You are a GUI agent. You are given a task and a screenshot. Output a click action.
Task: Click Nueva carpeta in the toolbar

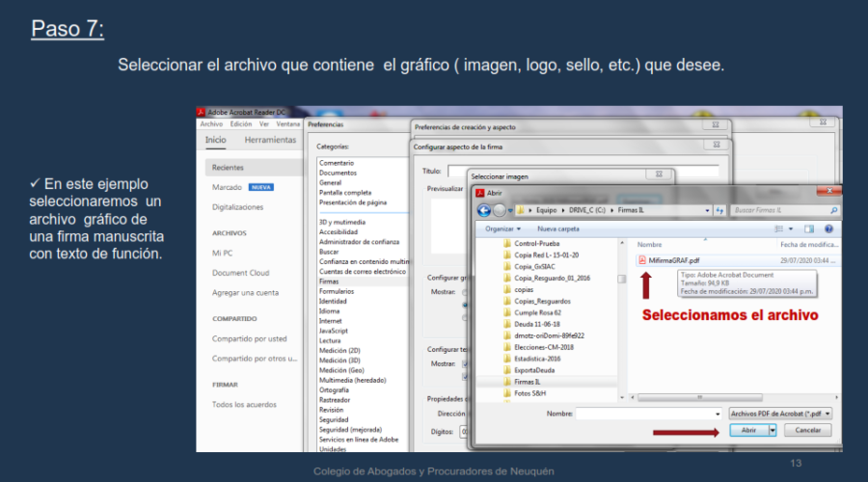(x=558, y=228)
